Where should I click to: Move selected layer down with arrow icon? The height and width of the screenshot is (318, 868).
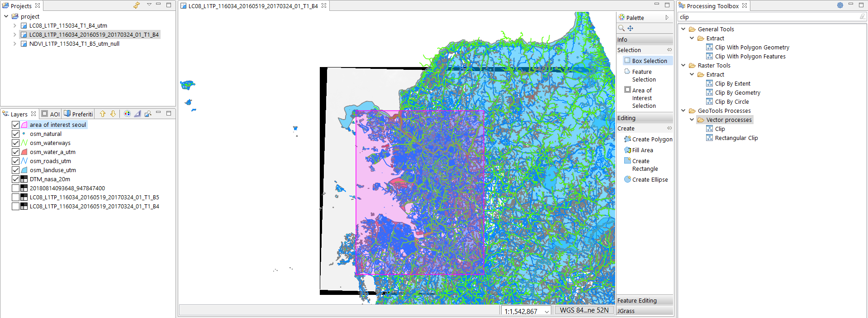coord(113,114)
